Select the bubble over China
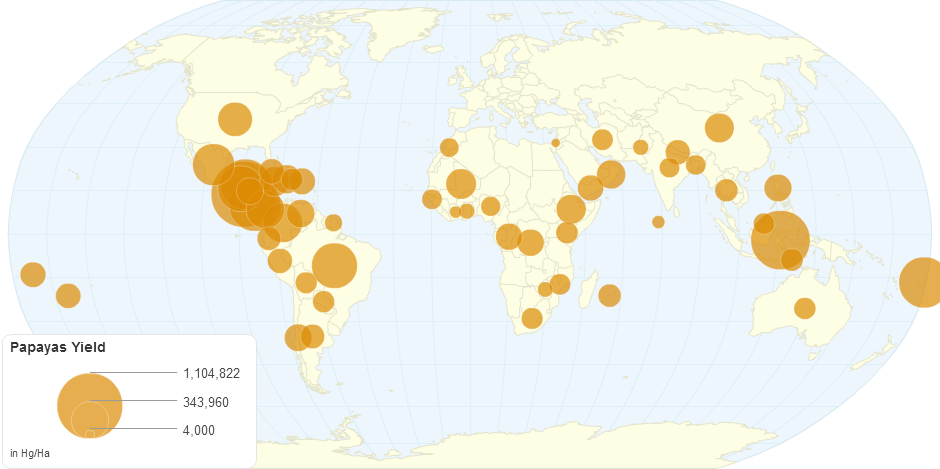Screen dimensions: 940x469 [x=719, y=127]
